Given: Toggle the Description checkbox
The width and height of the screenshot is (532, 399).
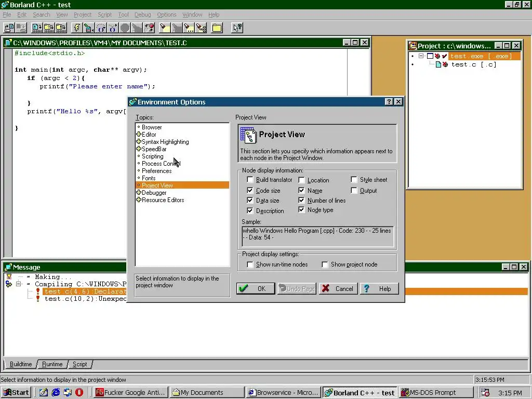Looking at the screenshot, I should pyautogui.click(x=250, y=211).
